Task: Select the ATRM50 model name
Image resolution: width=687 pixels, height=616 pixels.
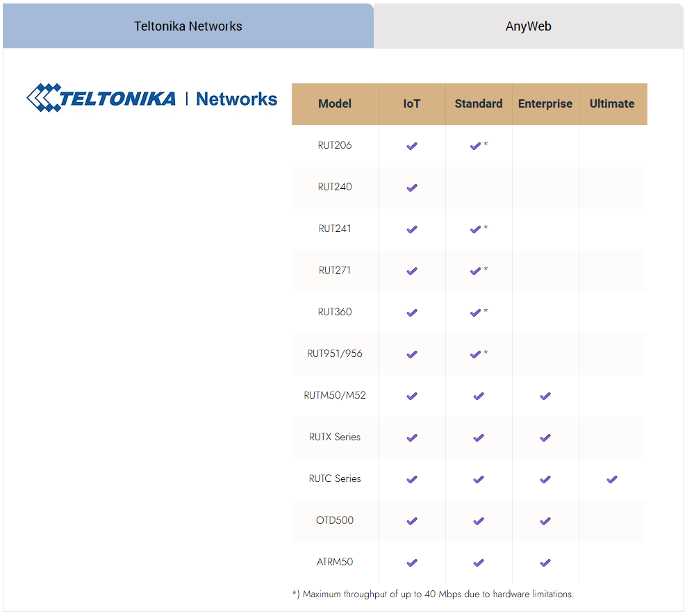Action: 335,561
